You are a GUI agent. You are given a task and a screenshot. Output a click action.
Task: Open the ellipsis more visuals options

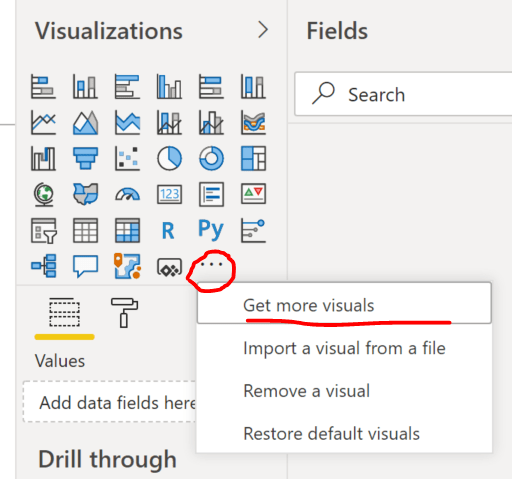[x=211, y=265]
